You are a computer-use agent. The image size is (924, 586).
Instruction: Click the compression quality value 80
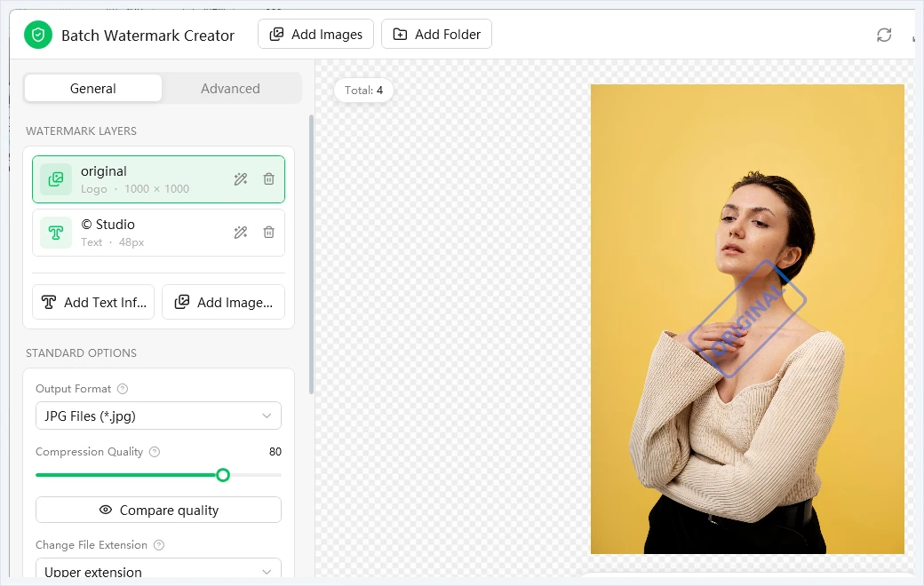click(275, 452)
